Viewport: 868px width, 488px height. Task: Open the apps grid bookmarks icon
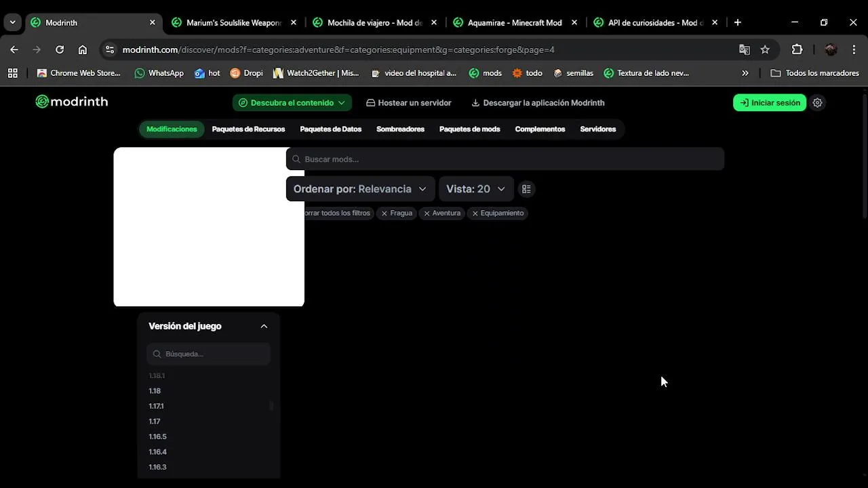coord(13,73)
